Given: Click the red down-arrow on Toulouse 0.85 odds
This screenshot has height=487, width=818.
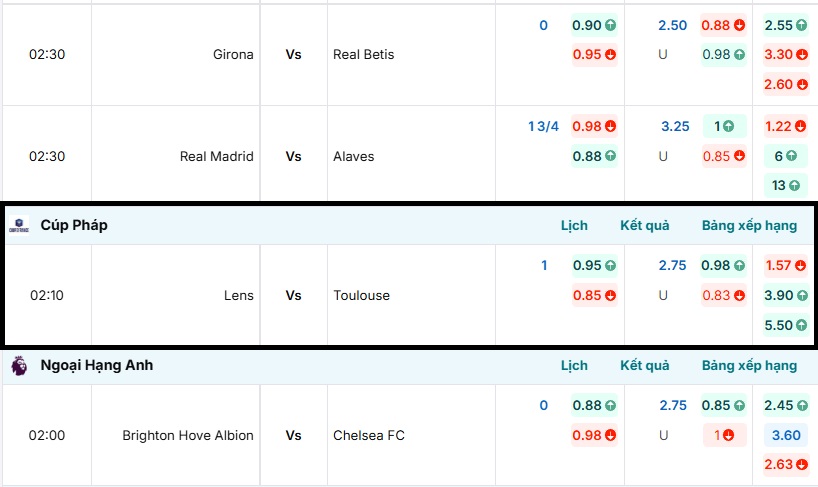Looking at the screenshot, I should pos(610,296).
